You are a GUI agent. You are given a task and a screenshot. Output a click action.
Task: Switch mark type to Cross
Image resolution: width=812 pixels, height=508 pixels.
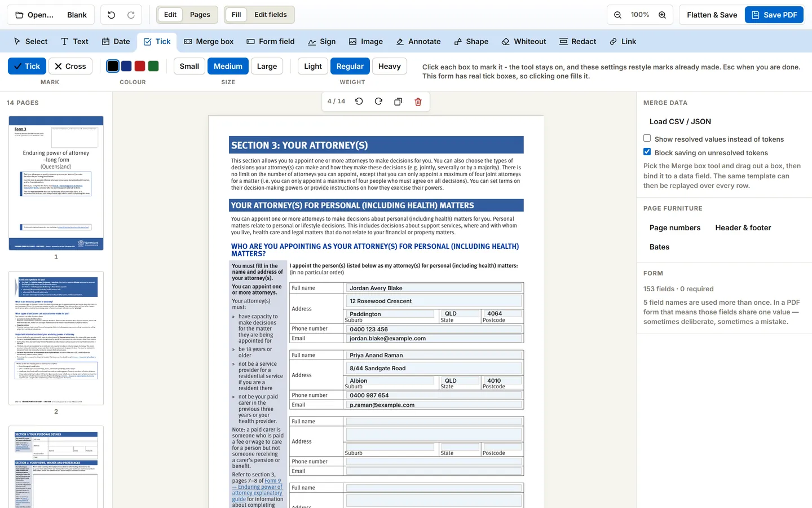coord(70,66)
